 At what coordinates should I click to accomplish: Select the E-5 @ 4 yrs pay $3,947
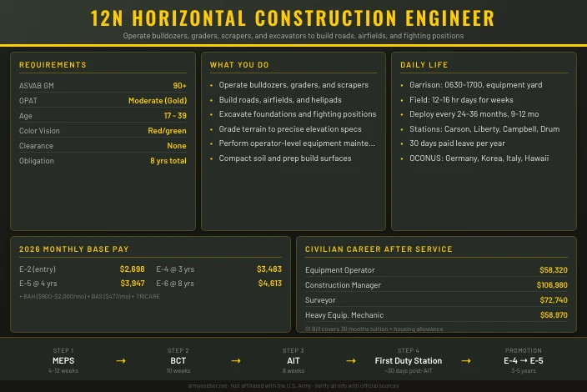click(x=133, y=284)
